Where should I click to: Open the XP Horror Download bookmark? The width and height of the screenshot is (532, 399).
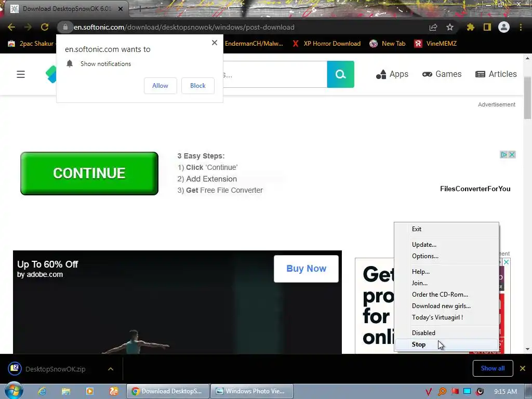[x=326, y=44]
